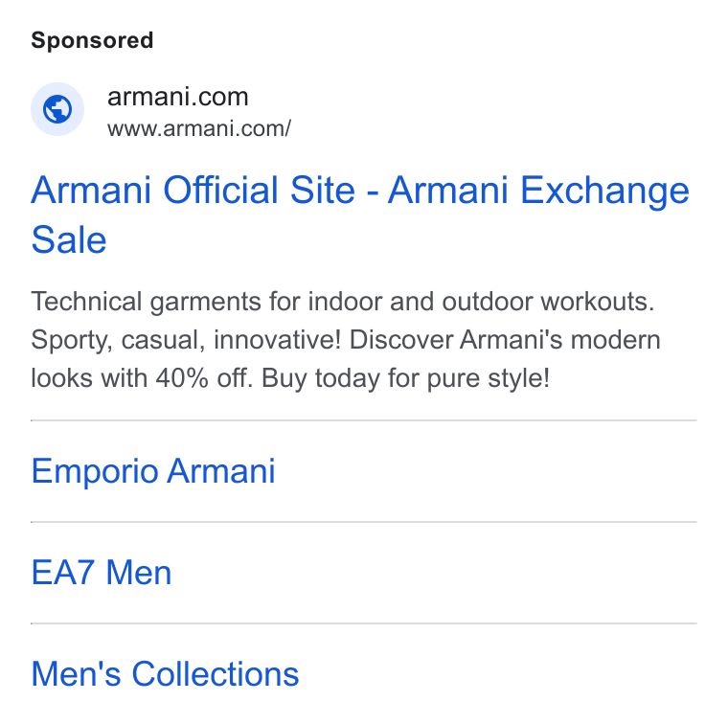This screenshot has width=728, height=724.
Task: Click the Sponsored label
Action: coord(92,40)
